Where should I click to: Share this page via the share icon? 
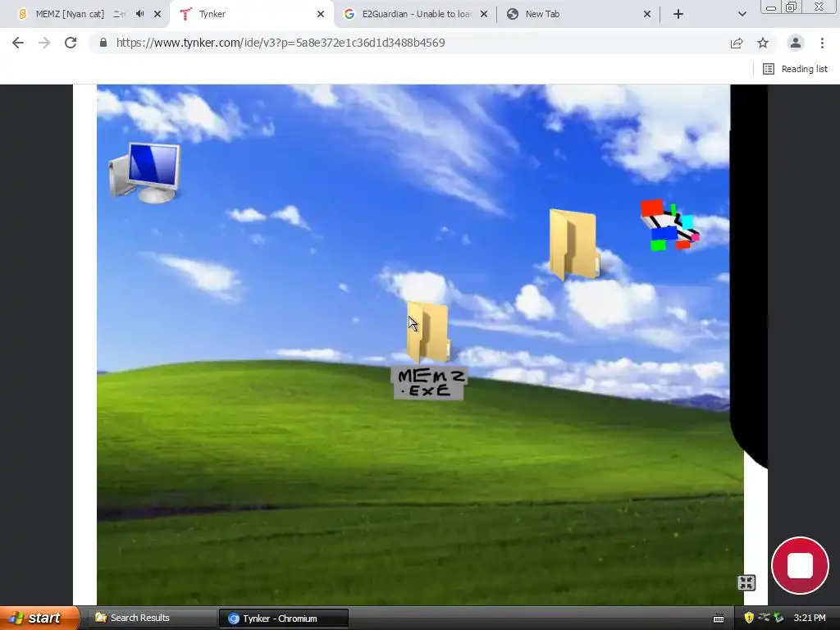(x=737, y=43)
